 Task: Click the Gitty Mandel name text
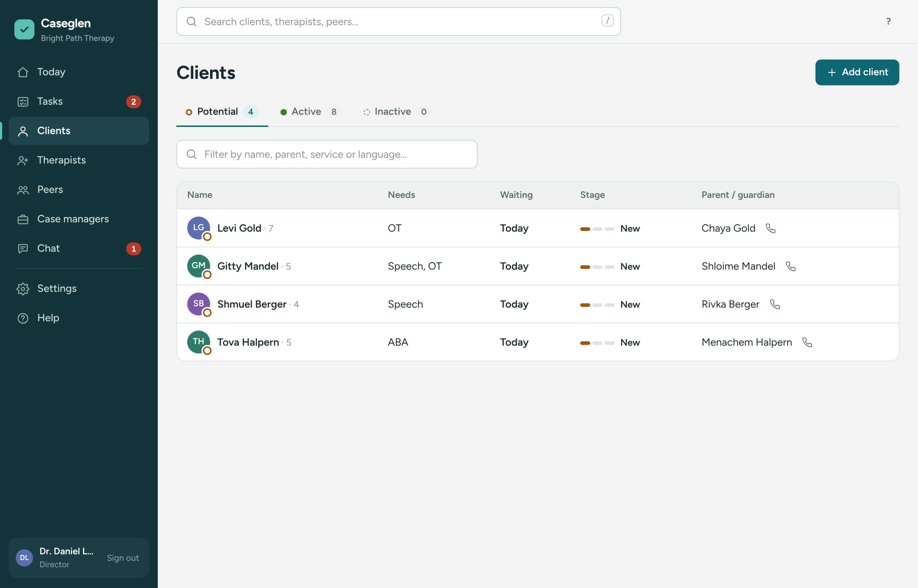click(x=247, y=266)
